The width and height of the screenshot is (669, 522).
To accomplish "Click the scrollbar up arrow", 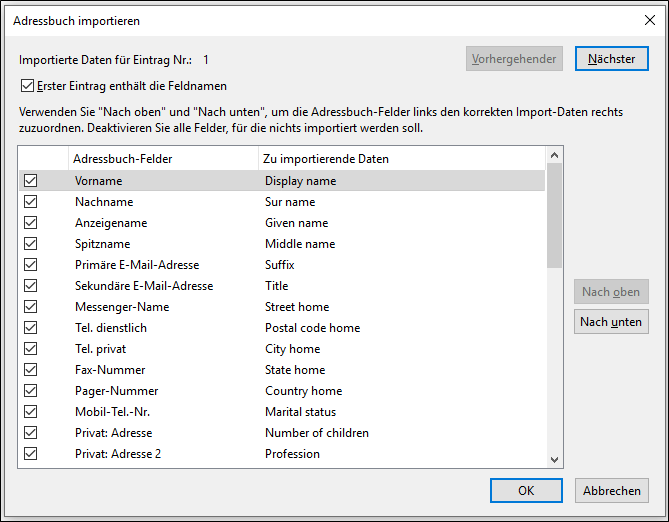I will 555,155.
